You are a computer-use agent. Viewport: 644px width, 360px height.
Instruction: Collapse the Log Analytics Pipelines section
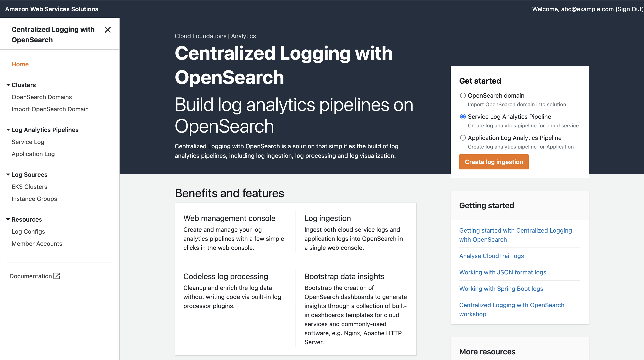[x=8, y=130]
